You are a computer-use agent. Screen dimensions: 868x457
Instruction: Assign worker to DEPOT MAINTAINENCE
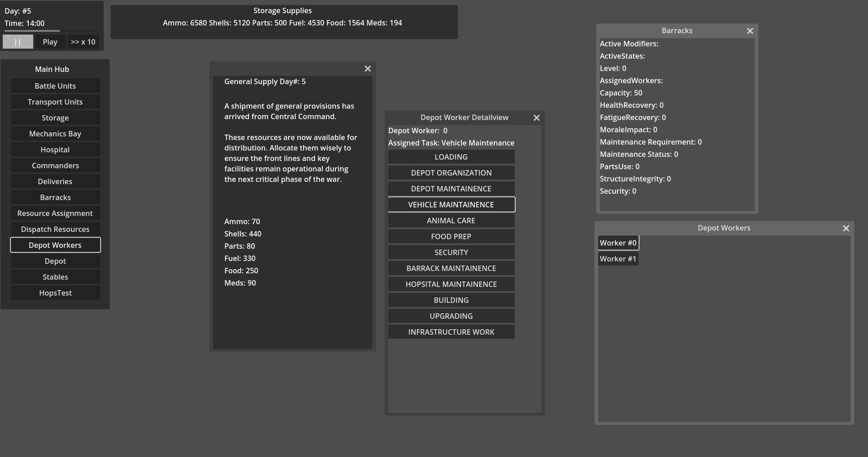[x=451, y=189]
